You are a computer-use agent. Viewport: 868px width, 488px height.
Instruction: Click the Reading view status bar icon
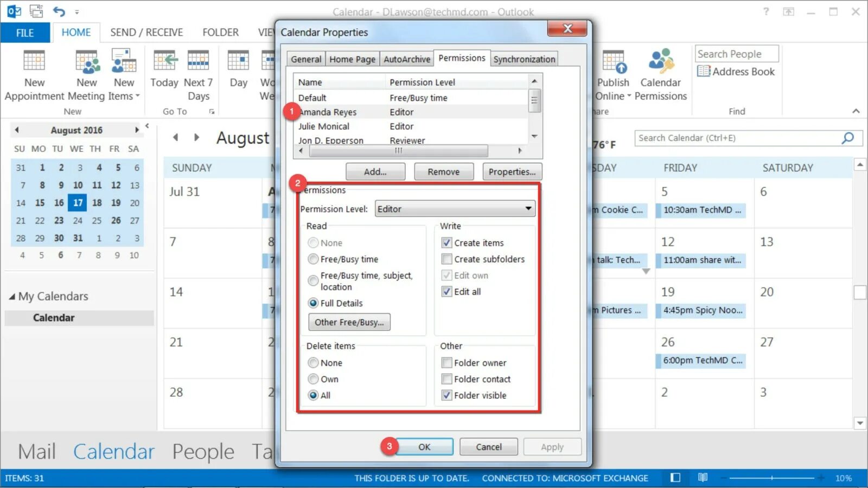(x=703, y=478)
